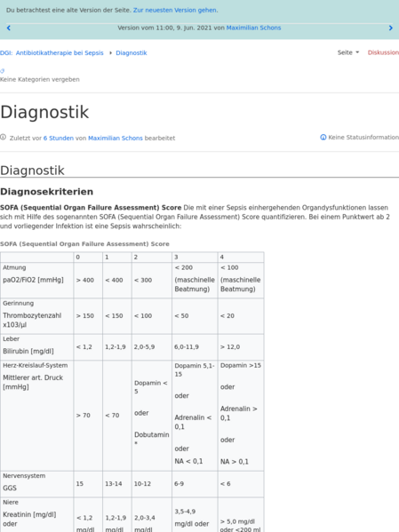Click 'Dopamin >15' cell text
Viewport: 399px width, 532px height.
(x=241, y=365)
